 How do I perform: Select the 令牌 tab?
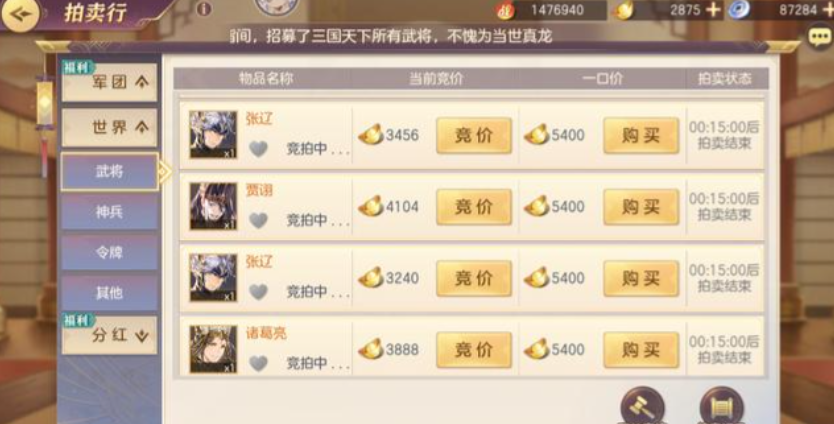(x=110, y=252)
